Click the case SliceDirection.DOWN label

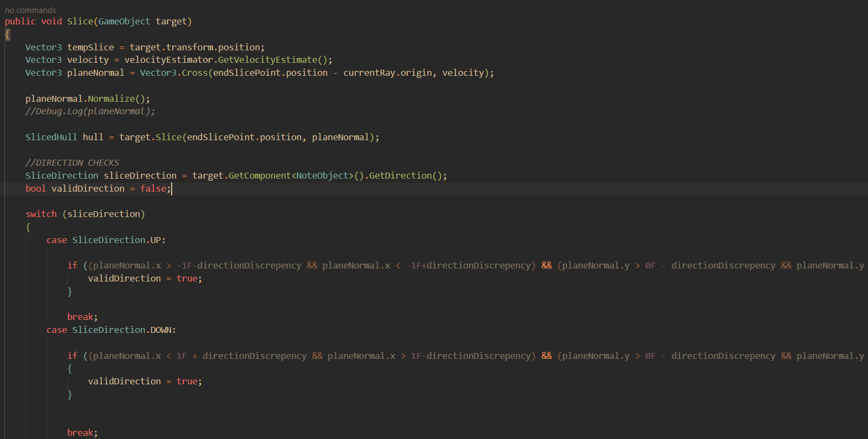click(111, 330)
